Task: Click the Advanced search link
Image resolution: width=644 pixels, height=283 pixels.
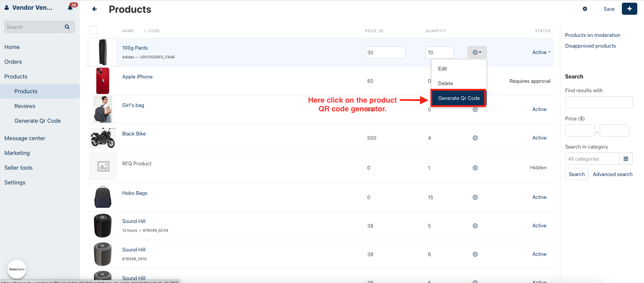Action: pyautogui.click(x=612, y=174)
